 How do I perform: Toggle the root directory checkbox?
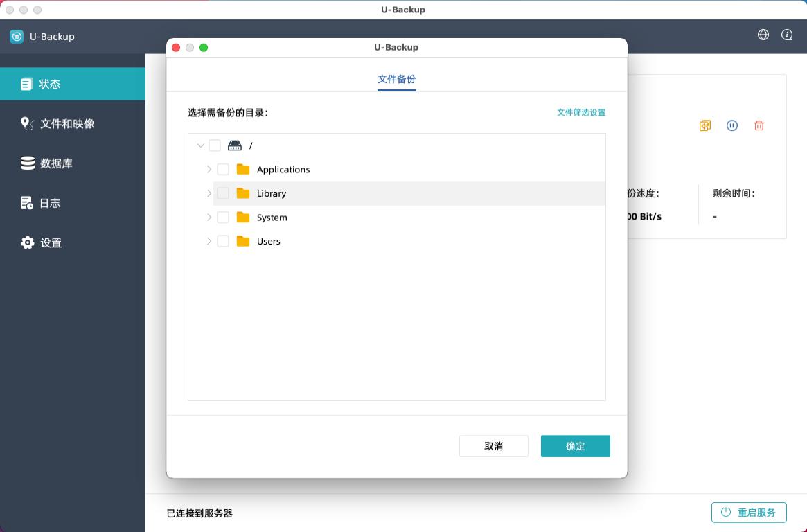(x=215, y=145)
